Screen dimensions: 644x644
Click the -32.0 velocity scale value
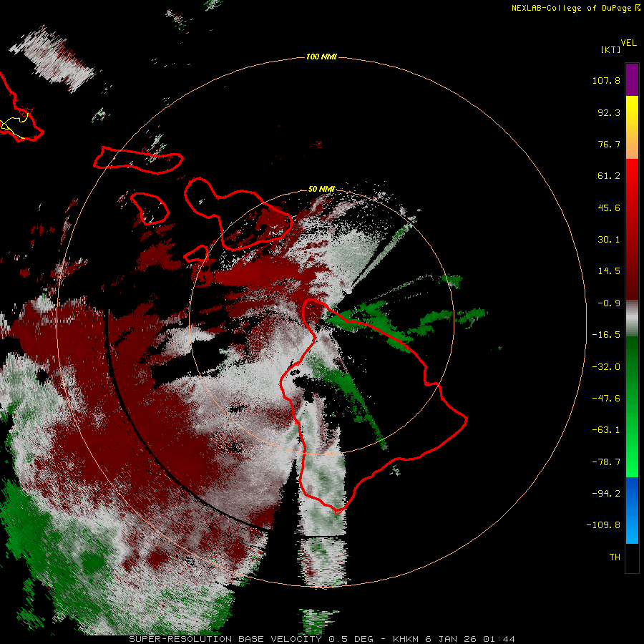(606, 367)
